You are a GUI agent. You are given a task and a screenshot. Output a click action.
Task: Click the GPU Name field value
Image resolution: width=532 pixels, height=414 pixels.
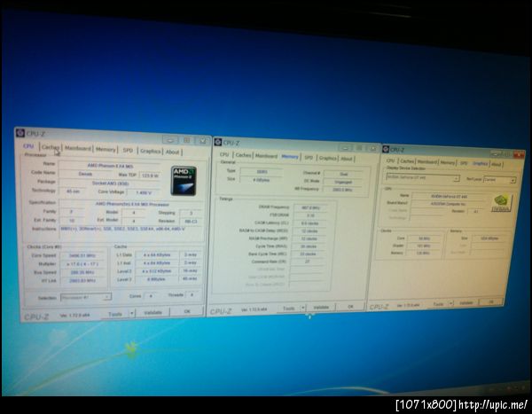pos(449,196)
